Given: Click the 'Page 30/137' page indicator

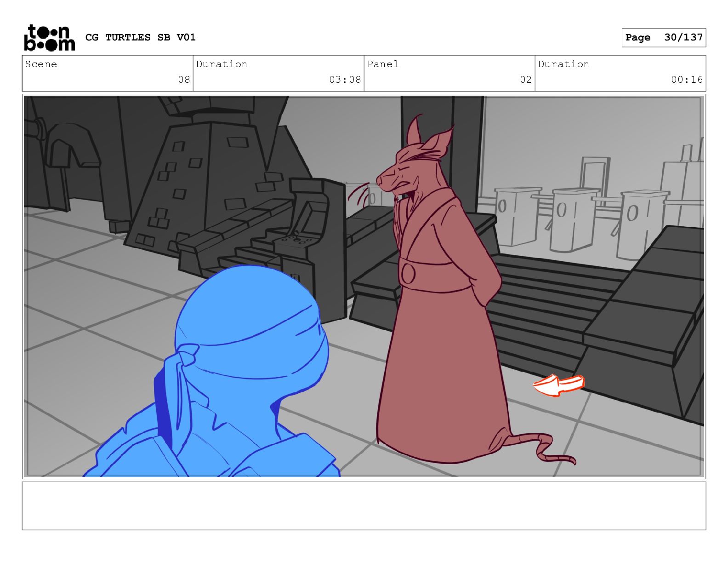Looking at the screenshot, I should [664, 38].
